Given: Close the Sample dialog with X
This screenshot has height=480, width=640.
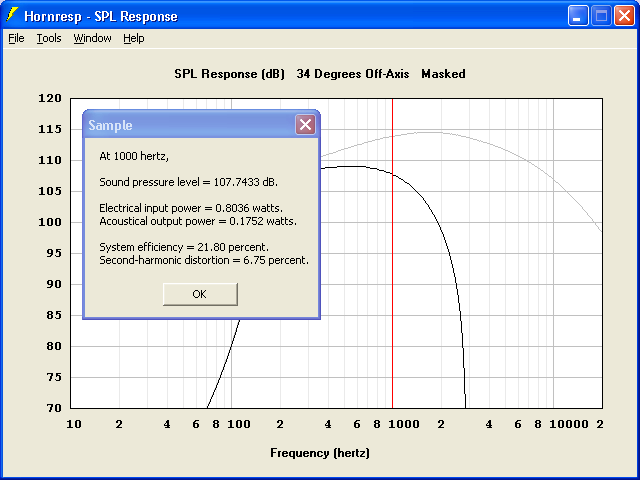Looking at the screenshot, I should point(305,124).
